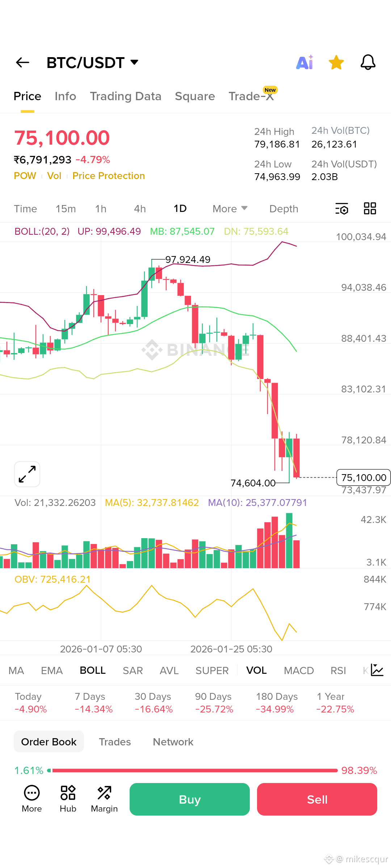
Task: Open the Hub icon
Action: pyautogui.click(x=68, y=799)
